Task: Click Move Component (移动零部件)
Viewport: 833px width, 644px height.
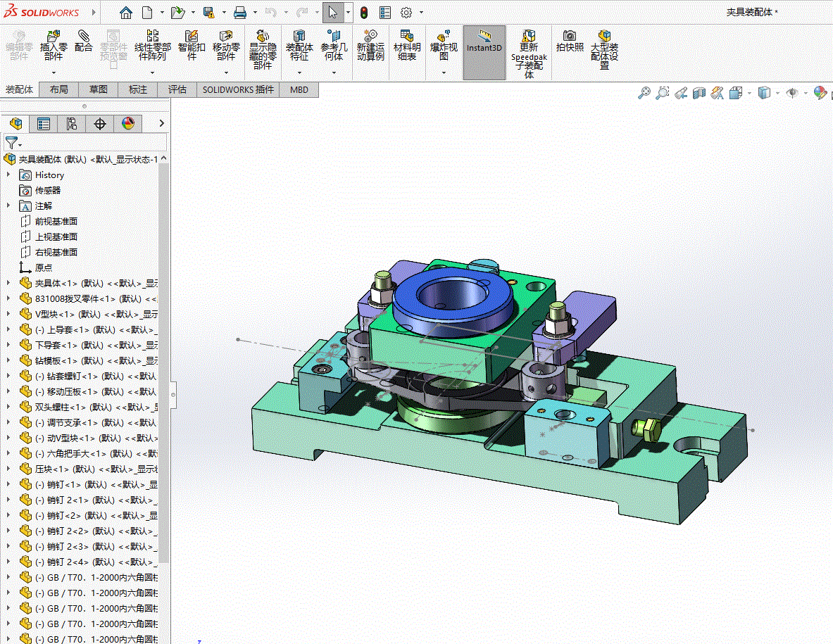Action: [226, 46]
